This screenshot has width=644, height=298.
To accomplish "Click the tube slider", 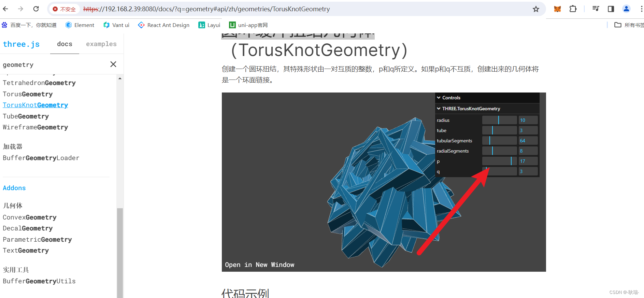I will [500, 130].
